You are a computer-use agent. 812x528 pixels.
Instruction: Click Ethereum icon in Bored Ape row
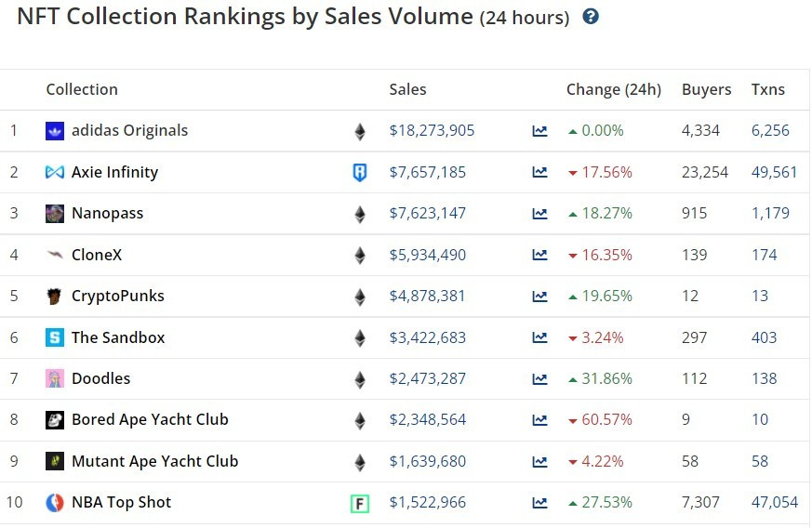pyautogui.click(x=360, y=421)
